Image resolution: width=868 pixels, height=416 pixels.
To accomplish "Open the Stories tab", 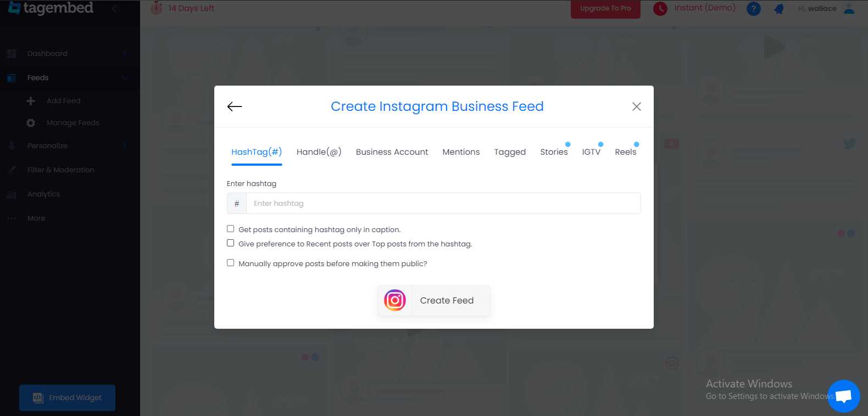I will [554, 152].
